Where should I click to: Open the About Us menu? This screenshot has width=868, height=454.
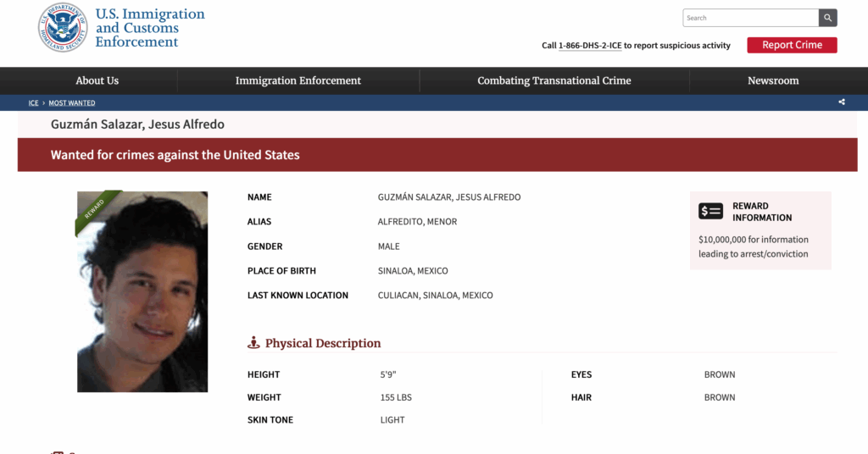(x=97, y=80)
